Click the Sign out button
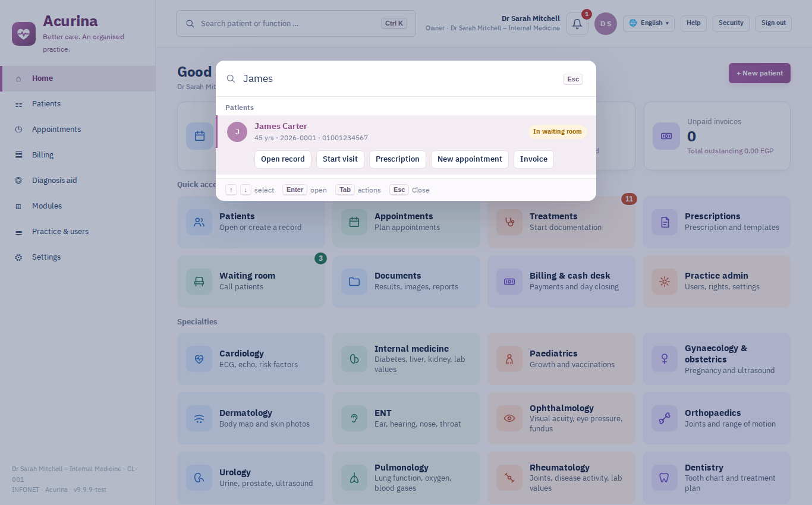The width and height of the screenshot is (812, 505). pos(773,23)
